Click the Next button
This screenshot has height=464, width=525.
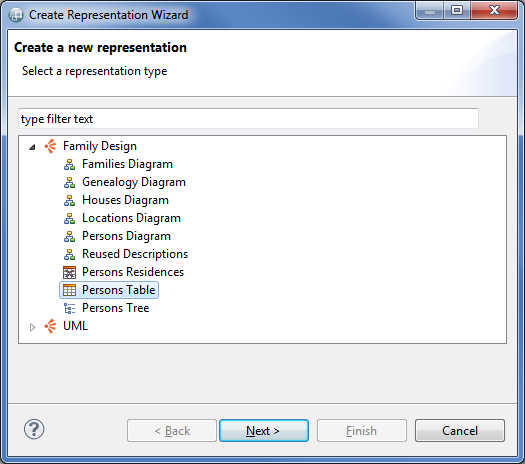click(x=264, y=431)
